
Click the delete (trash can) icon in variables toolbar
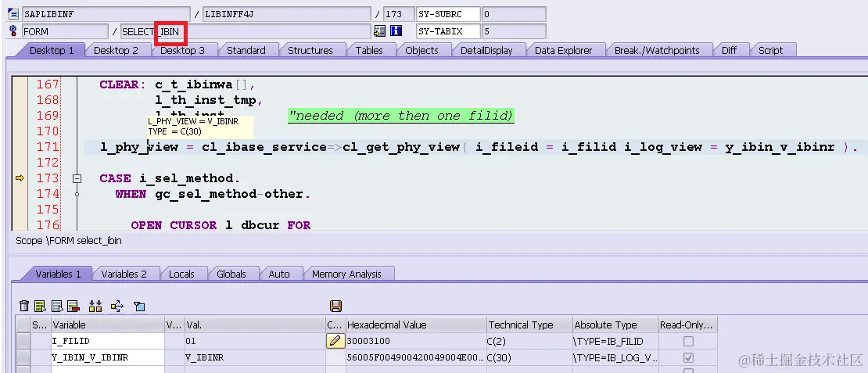[23, 306]
